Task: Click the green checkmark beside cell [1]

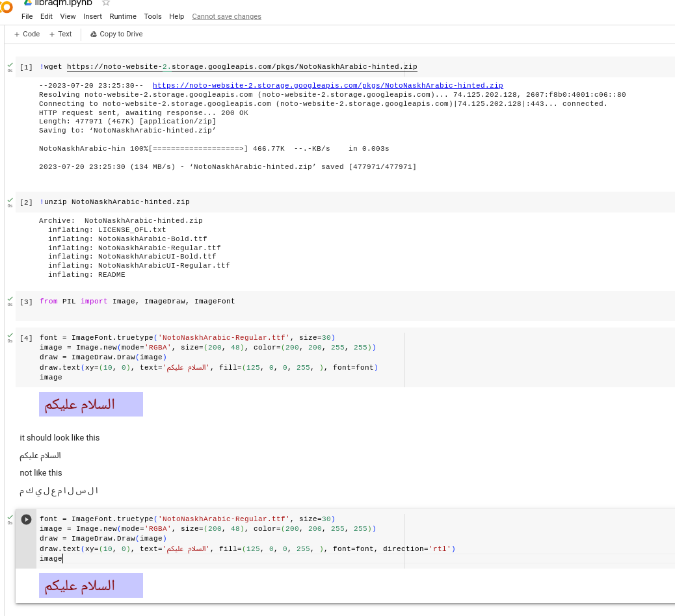Action: click(9, 64)
